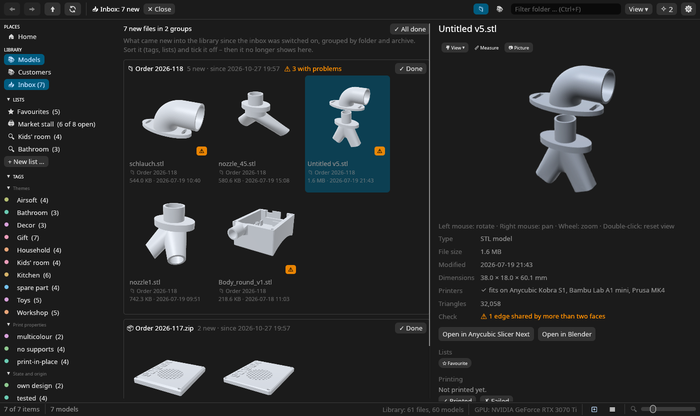
Task: Click the magnifier icon beside the zoom slider
Action: click(633, 409)
